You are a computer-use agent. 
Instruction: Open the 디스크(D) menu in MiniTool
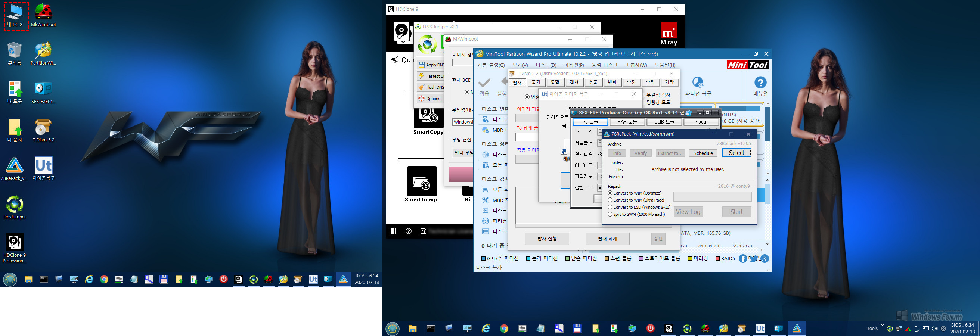tap(546, 65)
